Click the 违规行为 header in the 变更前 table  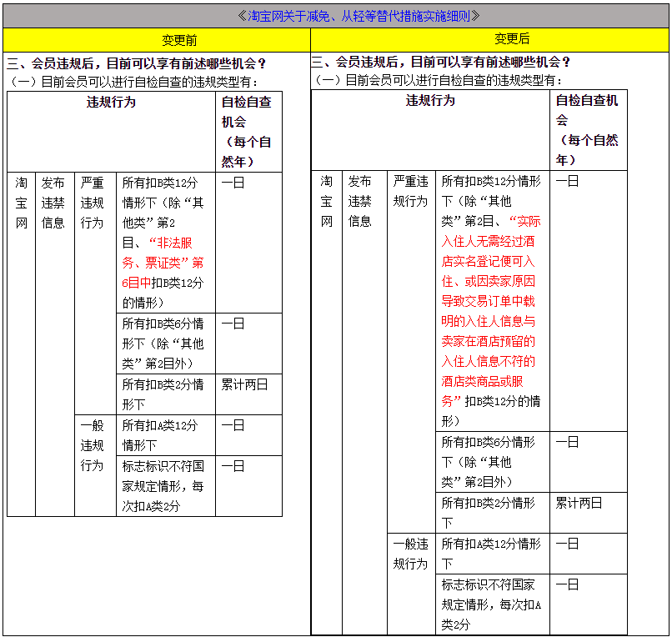[112, 132]
